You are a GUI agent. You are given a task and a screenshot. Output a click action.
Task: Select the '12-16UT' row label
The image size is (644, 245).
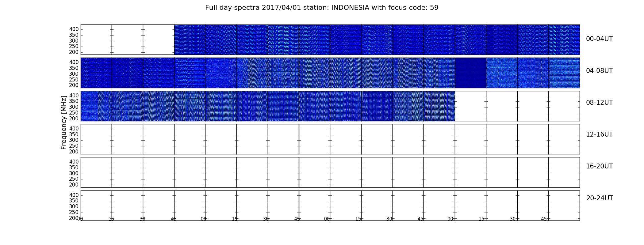(x=599, y=134)
